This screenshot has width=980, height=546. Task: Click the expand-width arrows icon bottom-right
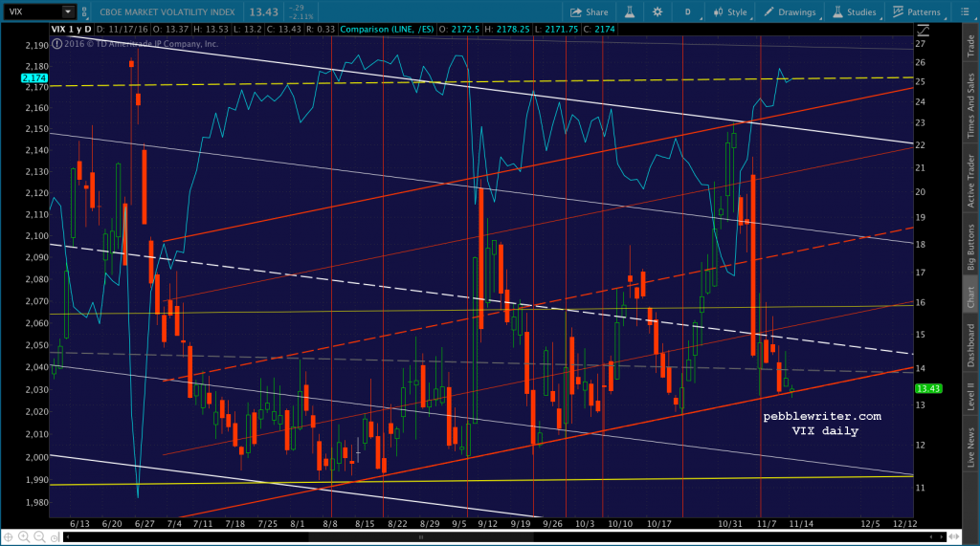pyautogui.click(x=954, y=536)
